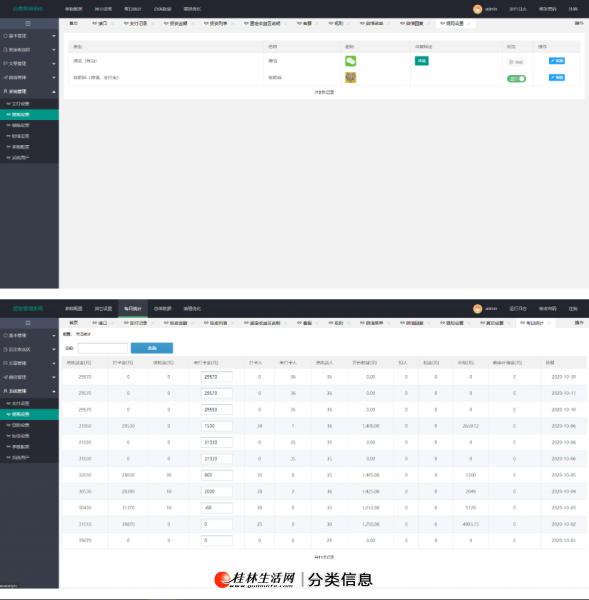Turn off the green status switch in the second row
The image size is (589, 600).
click(x=516, y=78)
